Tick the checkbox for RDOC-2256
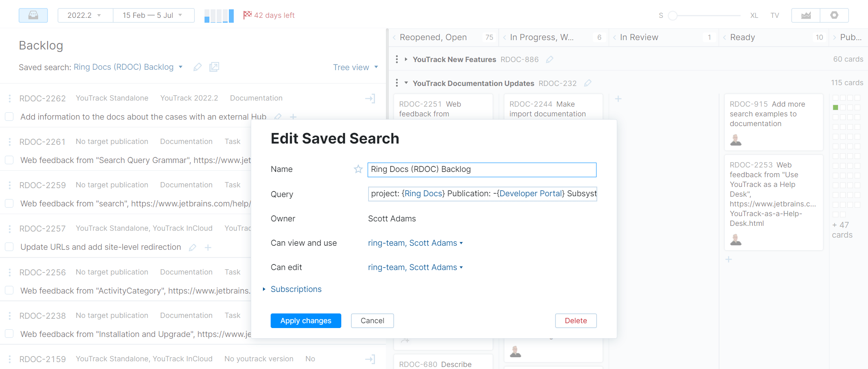 9,290
